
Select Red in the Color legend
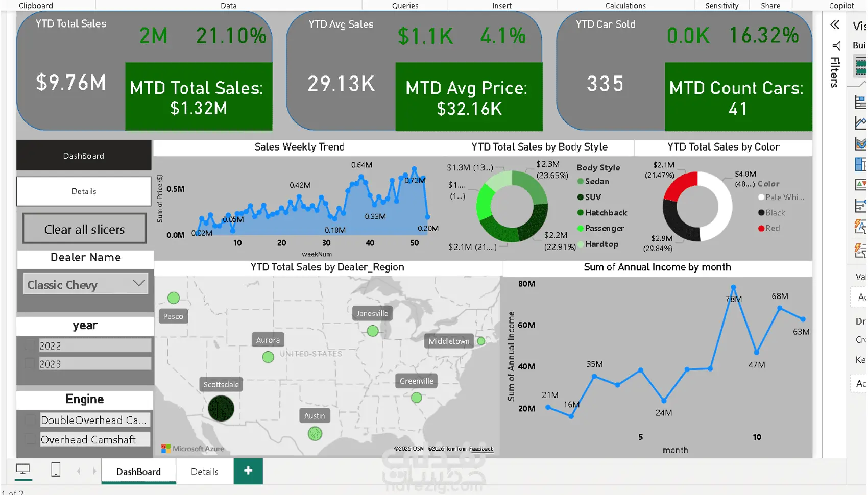tap(769, 228)
